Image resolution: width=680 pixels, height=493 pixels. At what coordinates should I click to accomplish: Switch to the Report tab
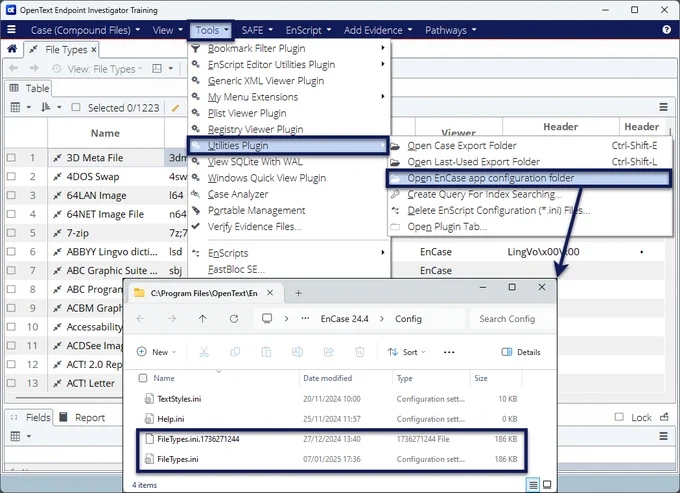click(83, 417)
